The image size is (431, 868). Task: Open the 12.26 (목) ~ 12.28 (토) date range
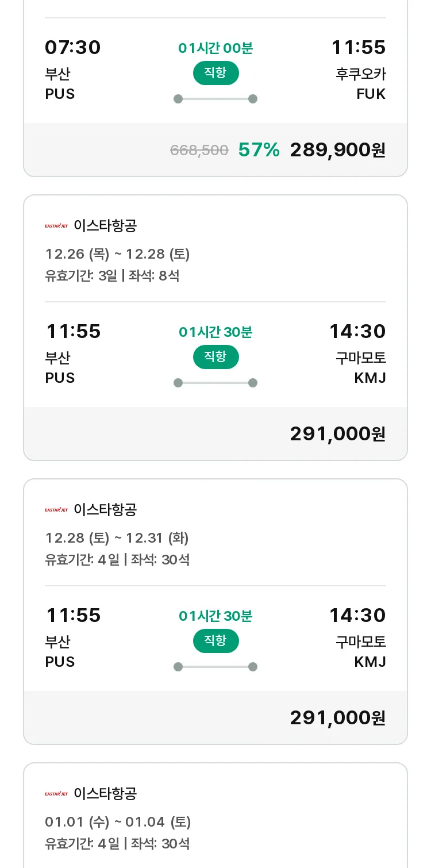click(117, 254)
